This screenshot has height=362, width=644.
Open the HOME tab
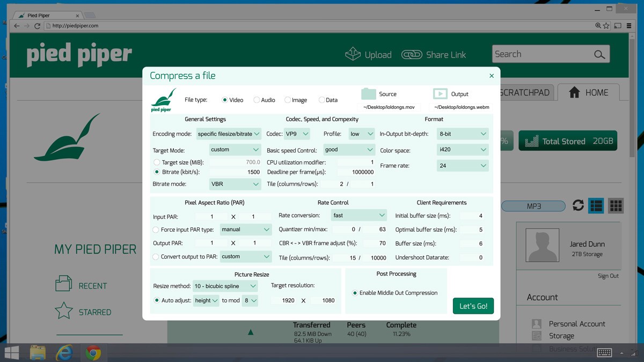pyautogui.click(x=588, y=93)
